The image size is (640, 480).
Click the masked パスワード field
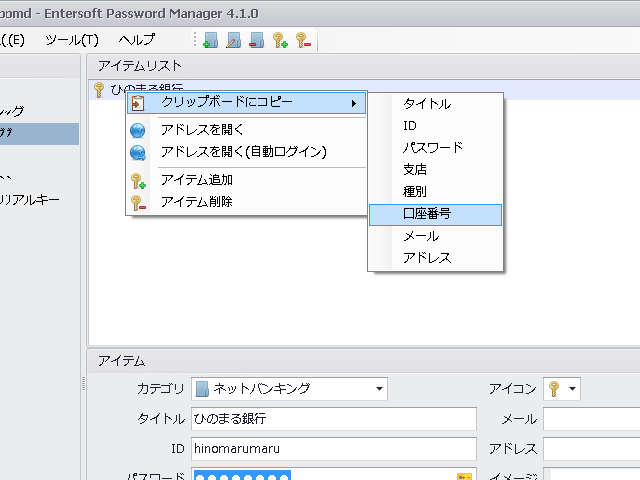333,474
